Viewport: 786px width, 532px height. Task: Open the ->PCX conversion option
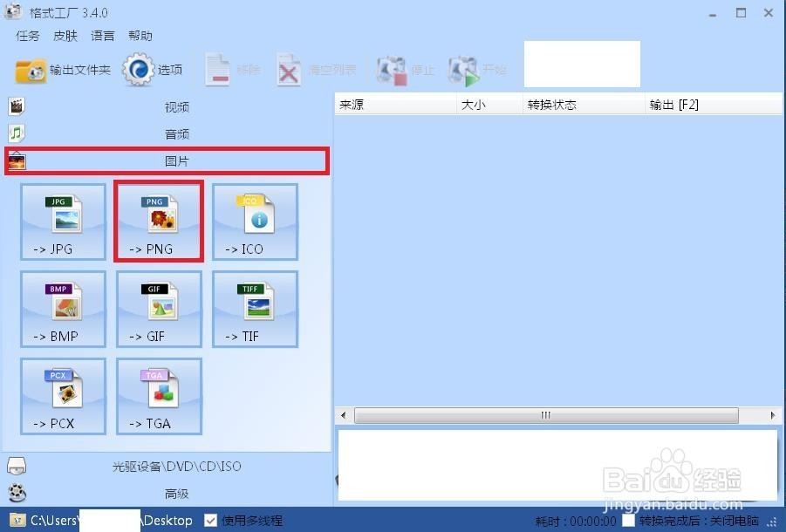click(x=62, y=396)
